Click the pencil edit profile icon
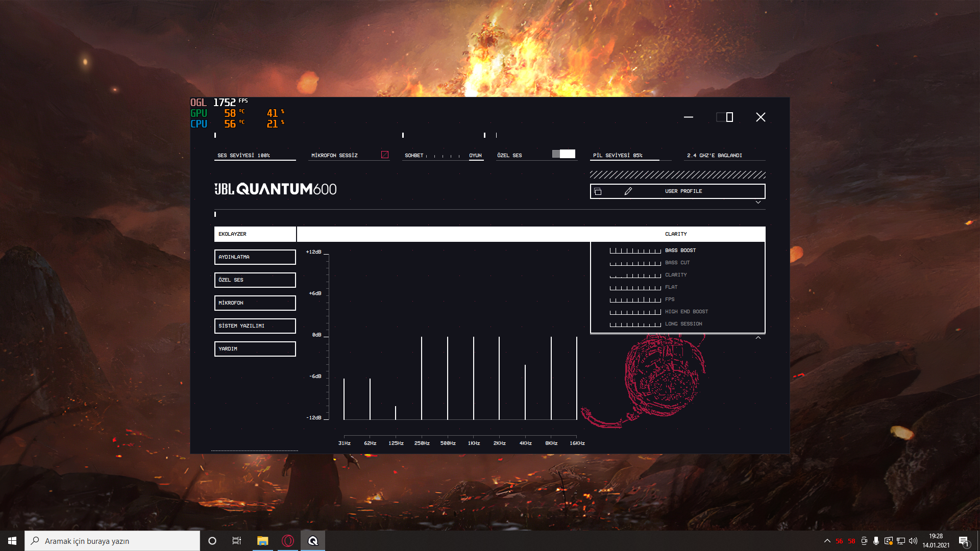The height and width of the screenshot is (551, 980). [628, 191]
